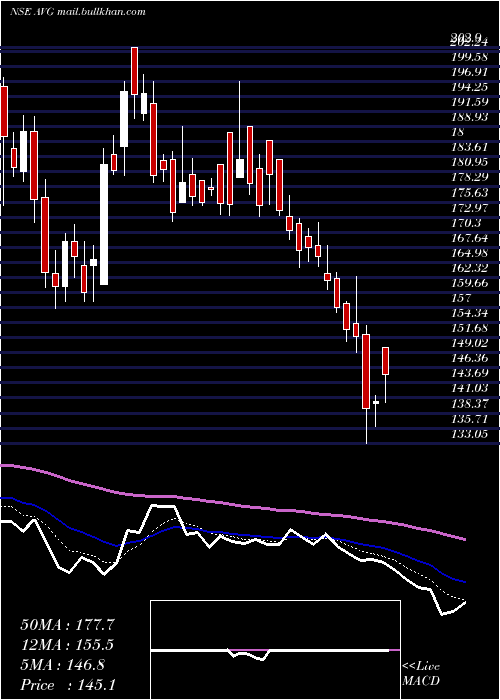Screen dimensions: 500x700
Task: Click the last red candlestick on the right
Action: point(385,361)
